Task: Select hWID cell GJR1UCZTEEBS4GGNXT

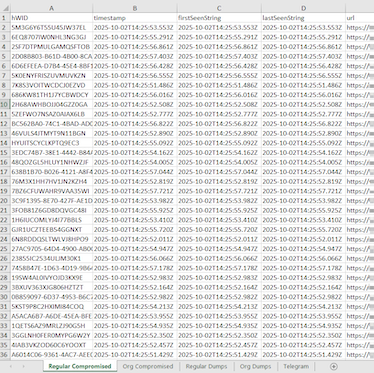Action: click(51, 230)
